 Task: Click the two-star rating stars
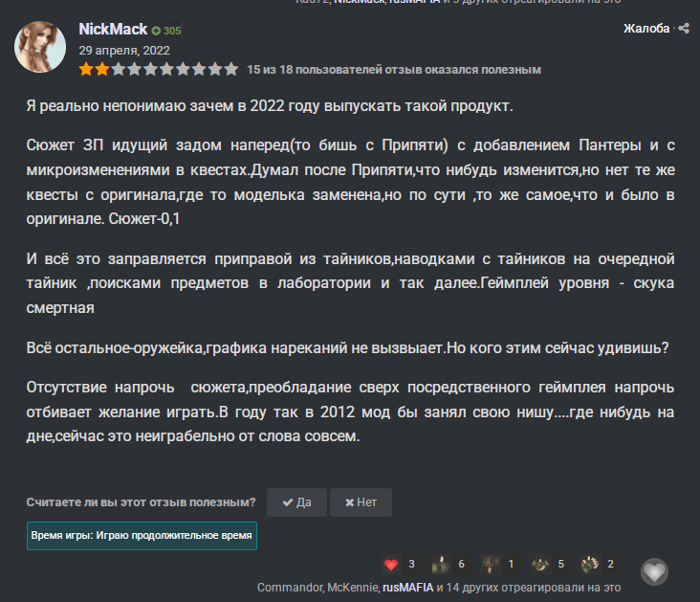tap(159, 69)
